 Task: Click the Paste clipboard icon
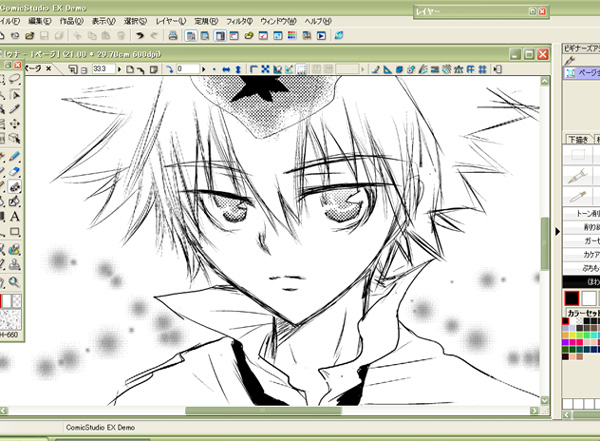click(x=106, y=36)
